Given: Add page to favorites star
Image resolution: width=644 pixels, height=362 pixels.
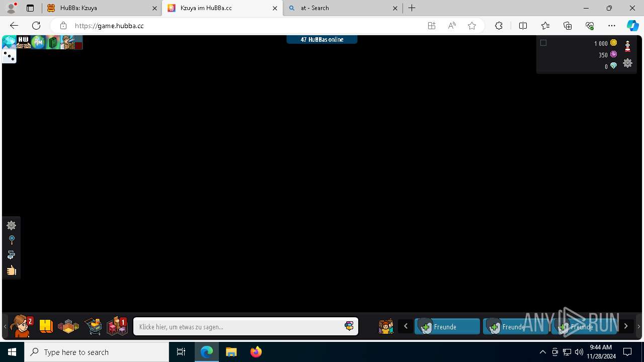Looking at the screenshot, I should [472, 26].
